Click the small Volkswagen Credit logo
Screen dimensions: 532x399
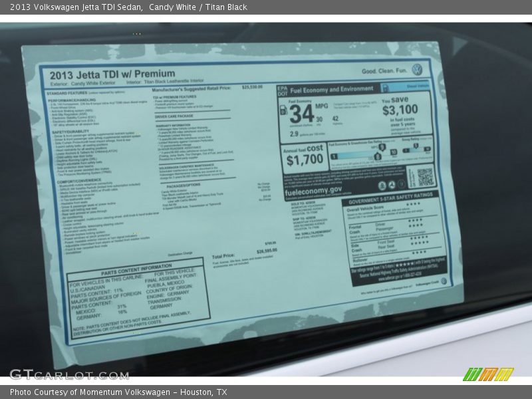444,281
